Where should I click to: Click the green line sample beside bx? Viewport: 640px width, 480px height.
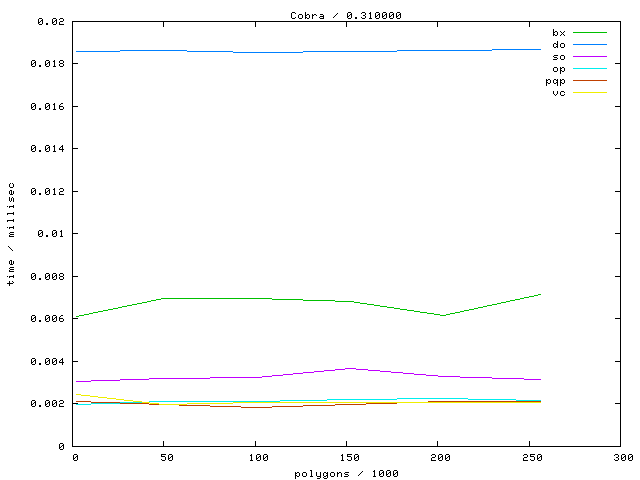589,33
